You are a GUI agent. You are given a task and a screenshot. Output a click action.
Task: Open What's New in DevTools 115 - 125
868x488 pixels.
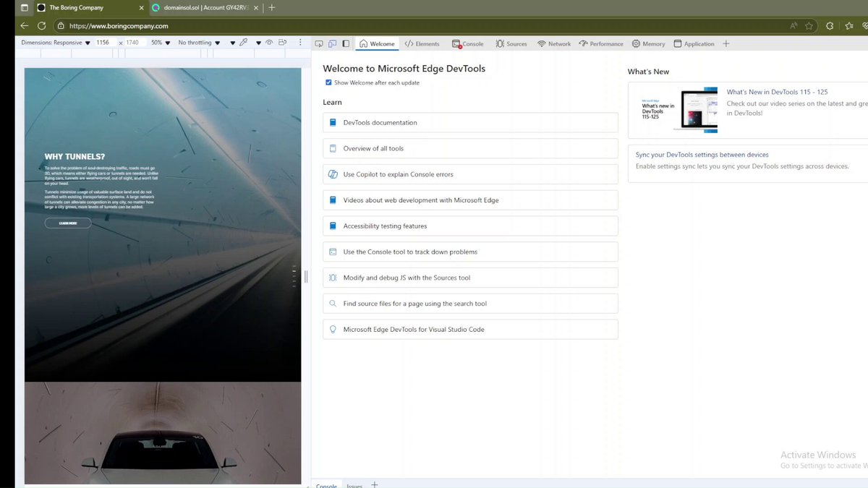click(777, 92)
